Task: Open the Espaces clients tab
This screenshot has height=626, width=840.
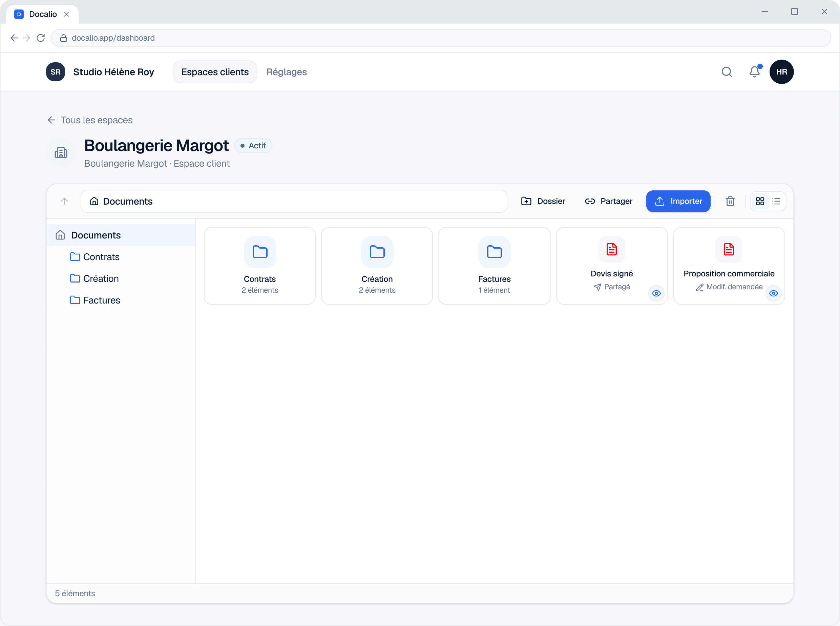Action: point(215,72)
